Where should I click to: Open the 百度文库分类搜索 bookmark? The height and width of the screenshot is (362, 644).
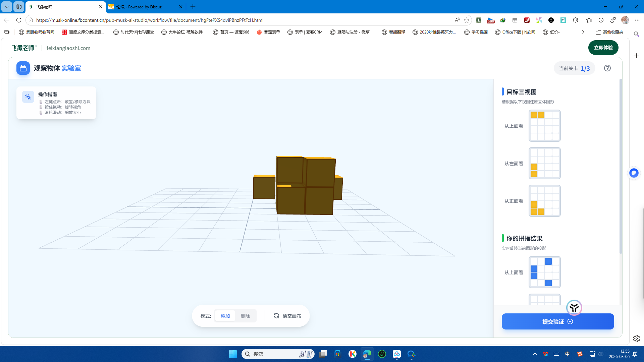coord(83,32)
